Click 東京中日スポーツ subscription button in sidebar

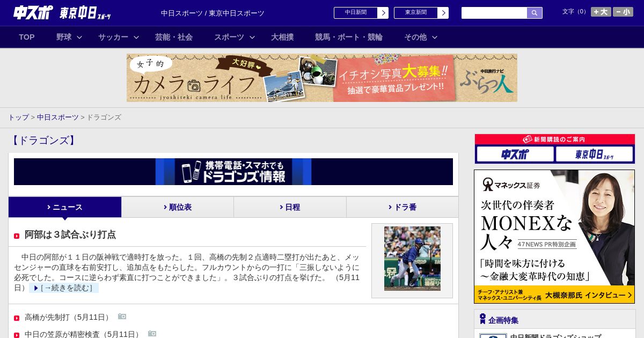point(595,155)
